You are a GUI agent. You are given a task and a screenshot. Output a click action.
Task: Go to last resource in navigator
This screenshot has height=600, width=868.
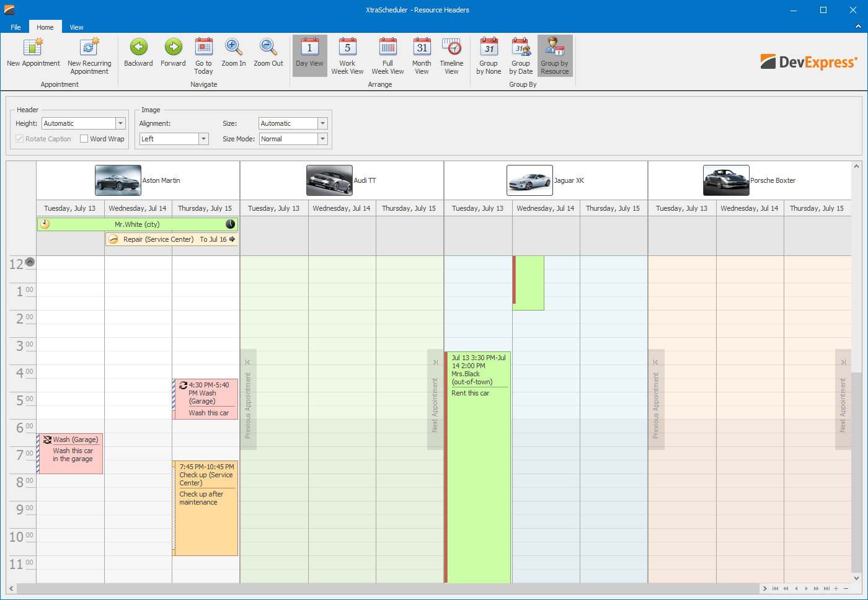826,589
